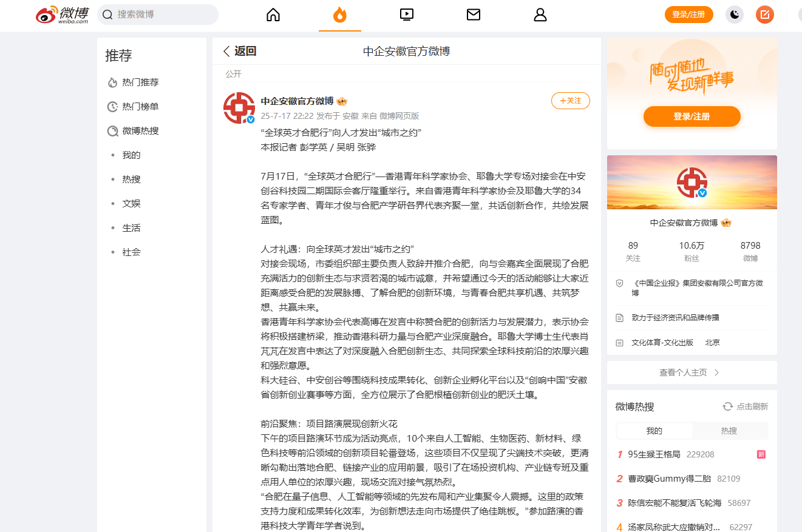Click the 文化体育-文化出版 industry tag
The height and width of the screenshot is (532, 802).
pos(662,343)
